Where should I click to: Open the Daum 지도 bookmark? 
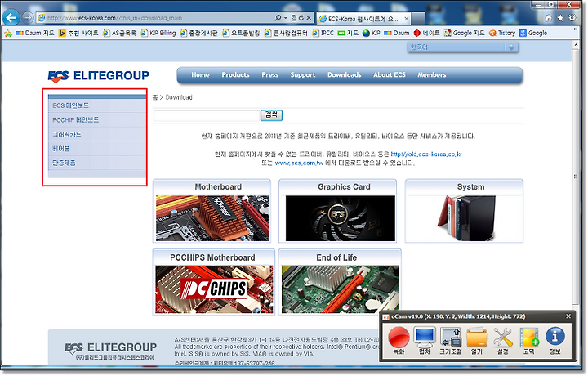35,33
